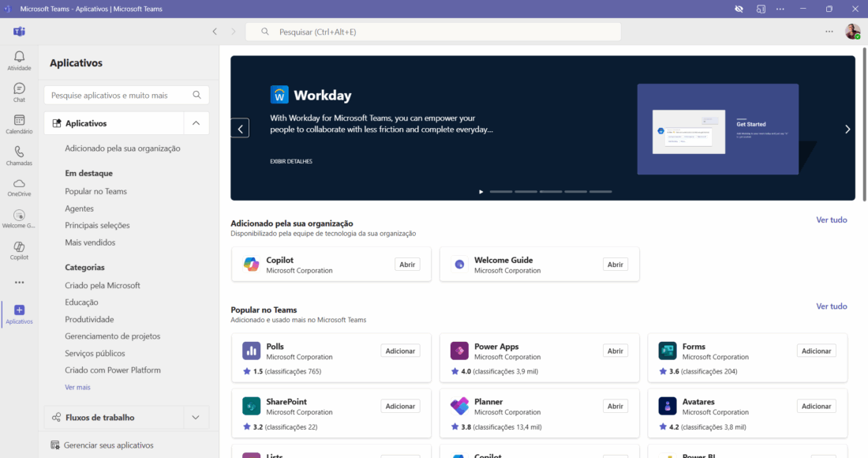Click the magnifier in the apps search box

tap(197, 96)
